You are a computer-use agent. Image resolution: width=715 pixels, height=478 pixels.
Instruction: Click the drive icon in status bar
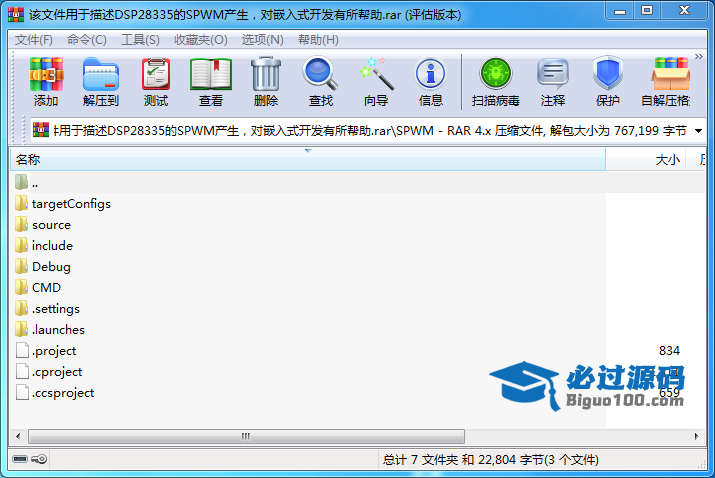[20, 459]
